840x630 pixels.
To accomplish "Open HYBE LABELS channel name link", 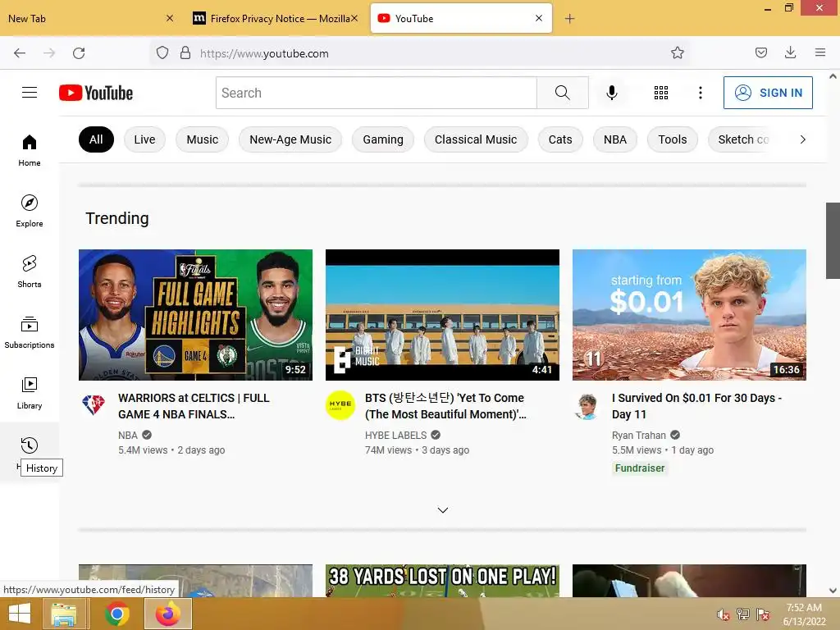I will pyautogui.click(x=396, y=435).
